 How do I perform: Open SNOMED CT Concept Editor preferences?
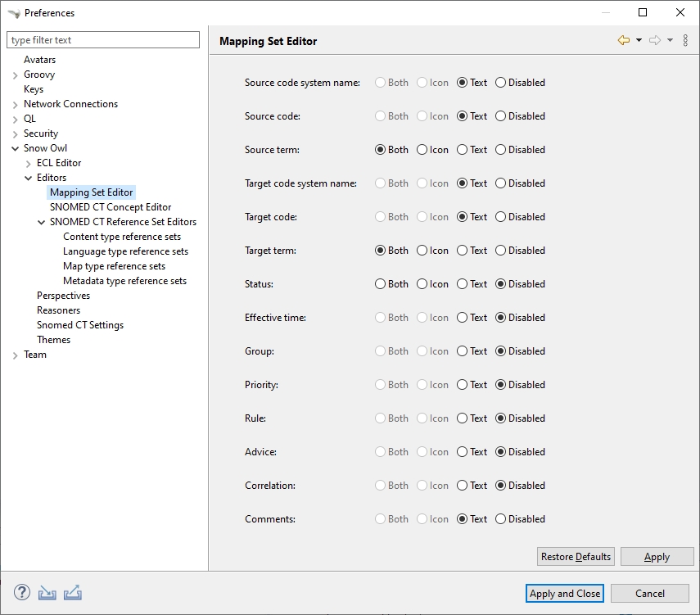pos(111,207)
